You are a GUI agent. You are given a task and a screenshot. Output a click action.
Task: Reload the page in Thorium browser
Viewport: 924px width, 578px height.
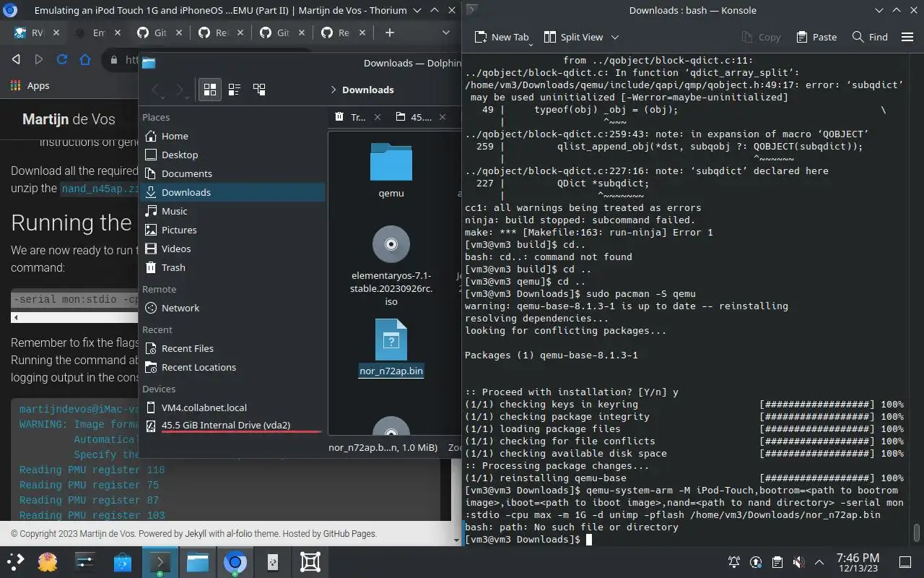pos(62,60)
